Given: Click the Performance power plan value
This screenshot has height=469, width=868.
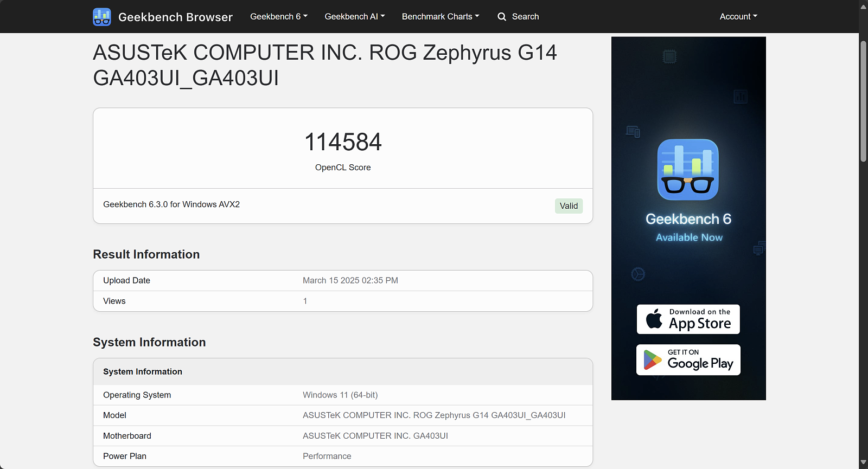Looking at the screenshot, I should (327, 456).
